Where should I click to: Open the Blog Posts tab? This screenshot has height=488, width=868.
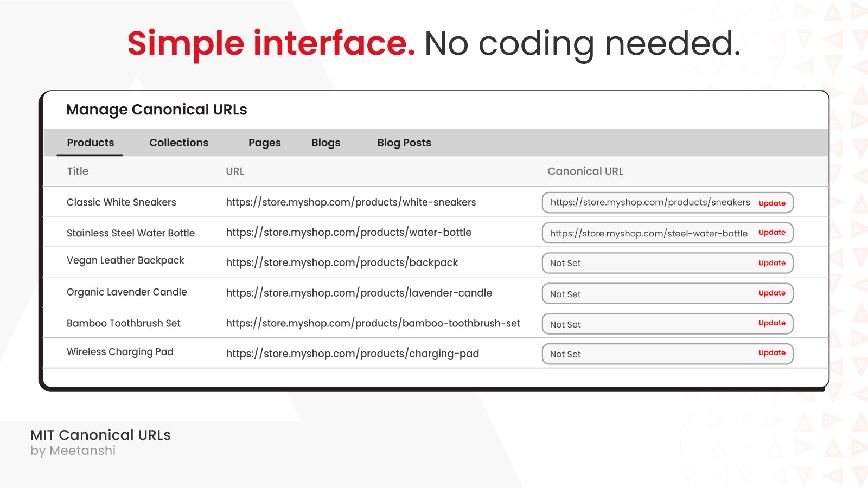(404, 143)
